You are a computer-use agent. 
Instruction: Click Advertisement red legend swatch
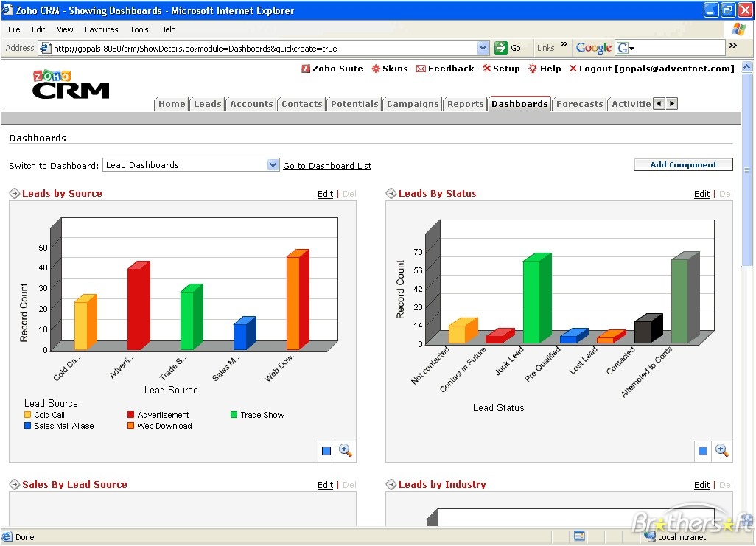click(130, 414)
